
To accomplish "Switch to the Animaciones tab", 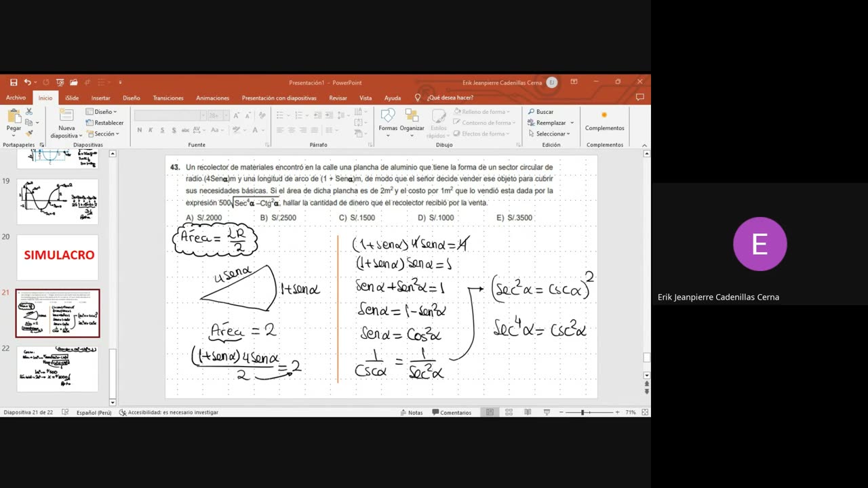I will pos(212,98).
